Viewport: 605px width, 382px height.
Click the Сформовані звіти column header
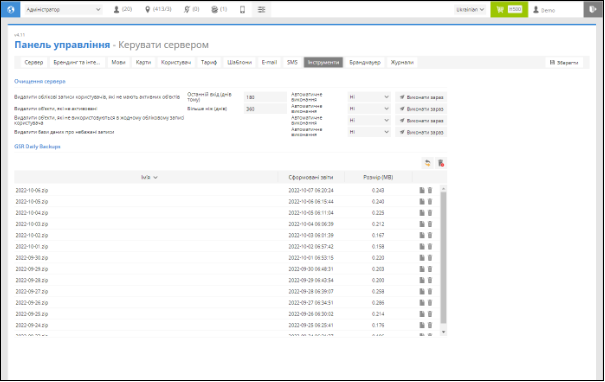(311, 177)
